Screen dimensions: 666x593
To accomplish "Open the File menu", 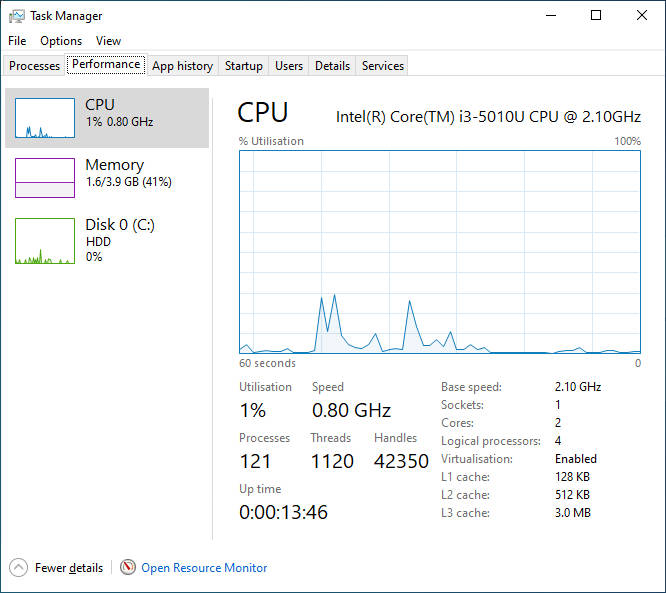I will pyautogui.click(x=17, y=41).
